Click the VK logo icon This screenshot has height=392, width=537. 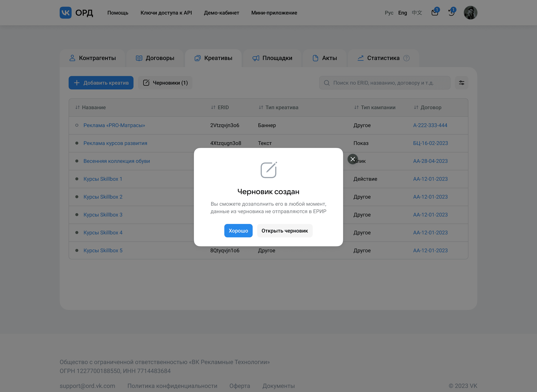66,13
